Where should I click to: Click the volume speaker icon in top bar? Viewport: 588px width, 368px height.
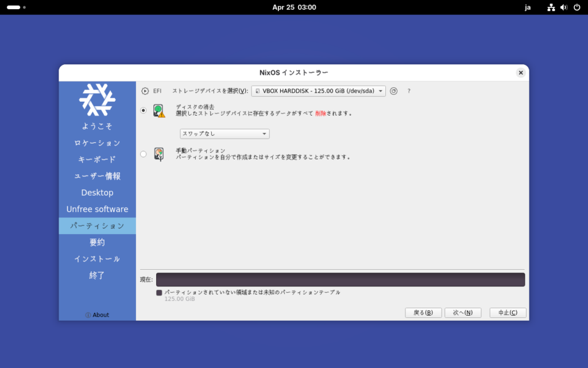tap(564, 7)
